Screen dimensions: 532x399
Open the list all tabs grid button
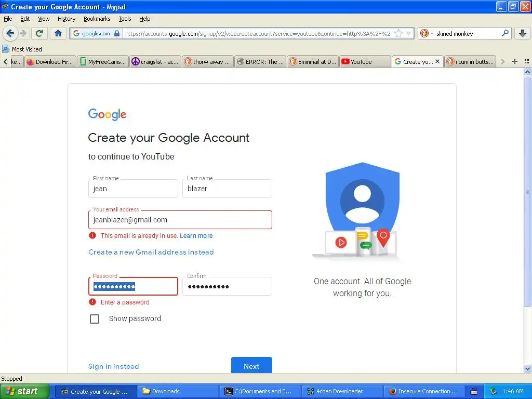(x=527, y=61)
